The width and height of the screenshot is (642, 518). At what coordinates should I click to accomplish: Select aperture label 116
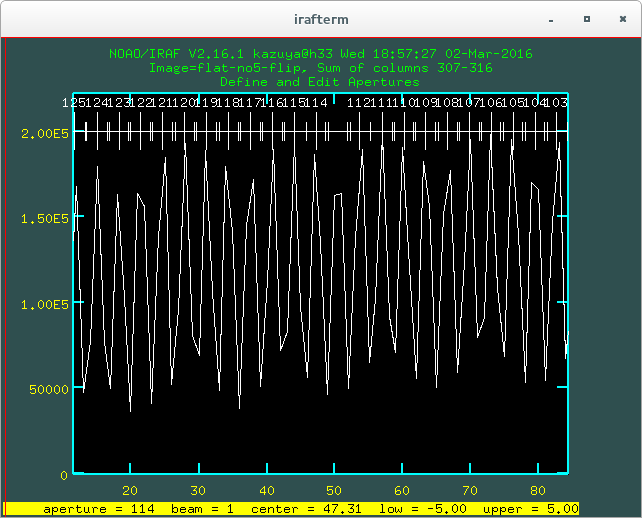click(273, 102)
